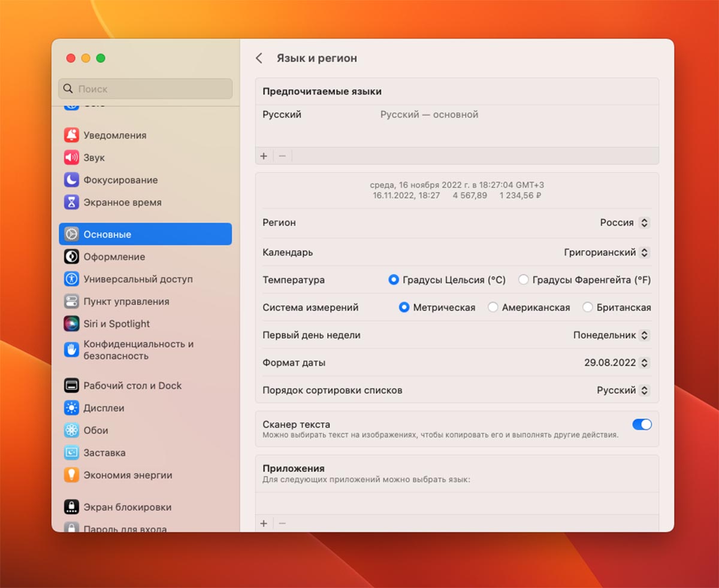Open Фокусирование via its moon icon

point(72,180)
